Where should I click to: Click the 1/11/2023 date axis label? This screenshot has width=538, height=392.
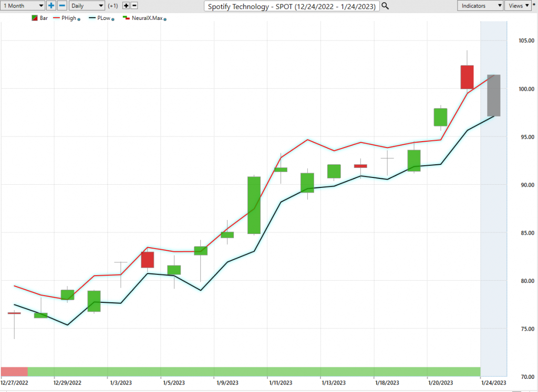click(x=281, y=383)
